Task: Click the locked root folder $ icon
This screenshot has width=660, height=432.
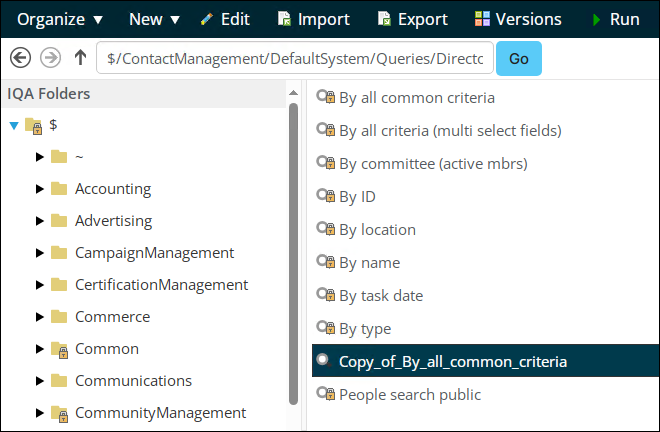Action: click(x=33, y=126)
